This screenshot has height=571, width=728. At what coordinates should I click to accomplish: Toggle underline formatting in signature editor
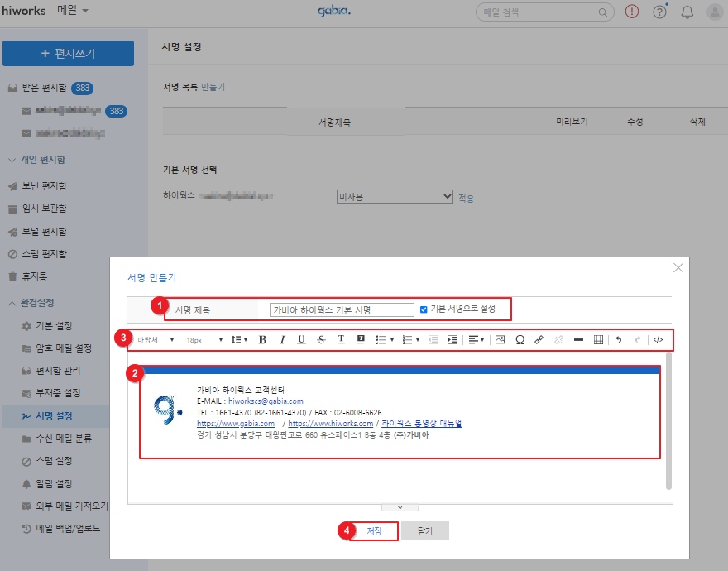click(x=301, y=339)
